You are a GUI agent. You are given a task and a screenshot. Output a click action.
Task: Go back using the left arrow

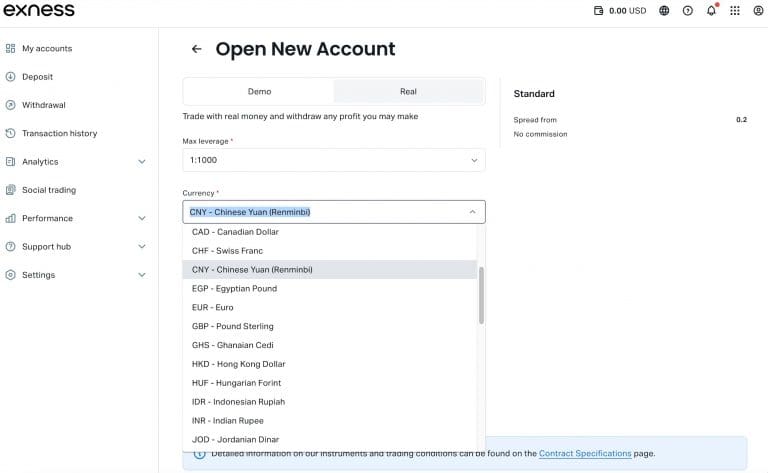pos(196,49)
